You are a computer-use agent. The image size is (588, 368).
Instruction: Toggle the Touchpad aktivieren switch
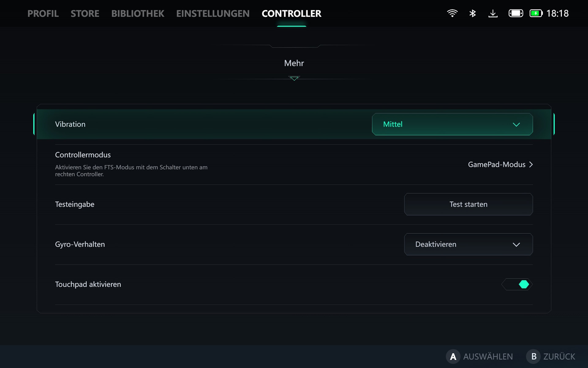(517, 284)
